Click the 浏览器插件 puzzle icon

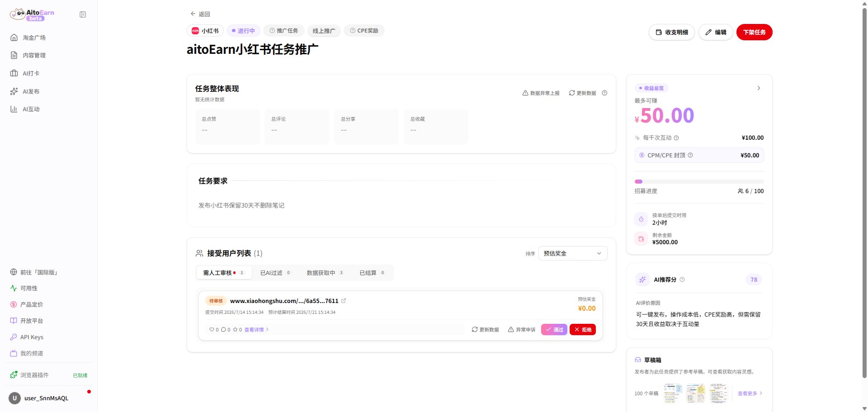[x=14, y=375]
